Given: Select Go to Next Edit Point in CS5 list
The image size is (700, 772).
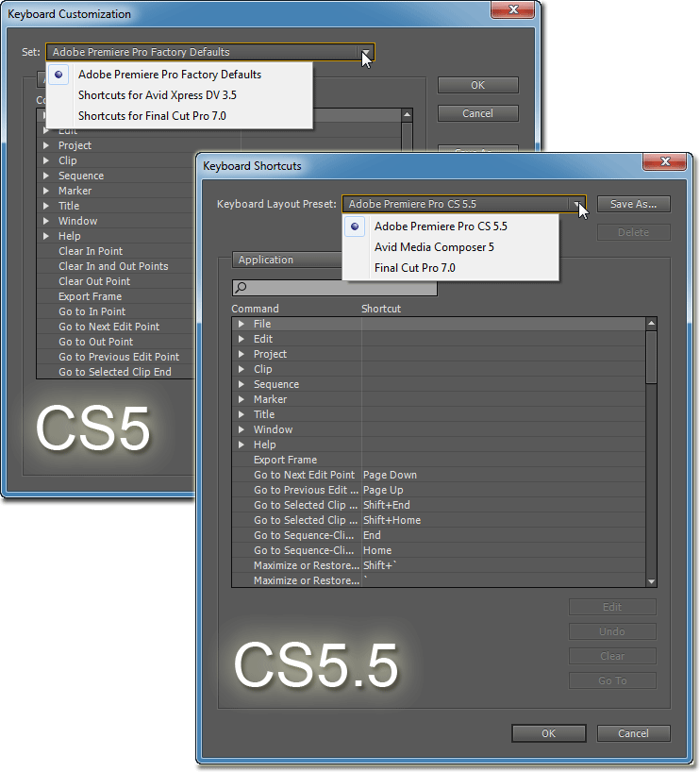Looking at the screenshot, I should [108, 327].
